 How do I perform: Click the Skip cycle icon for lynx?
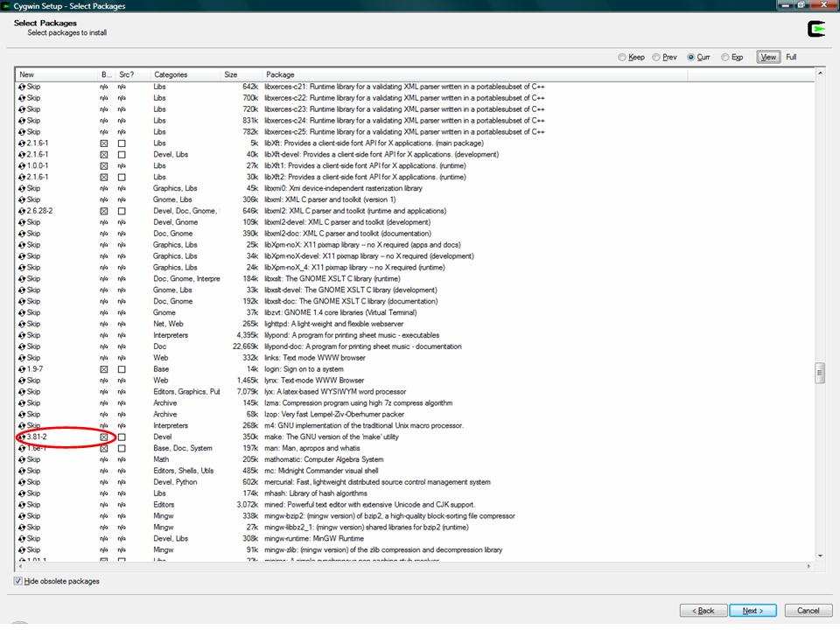[23, 381]
